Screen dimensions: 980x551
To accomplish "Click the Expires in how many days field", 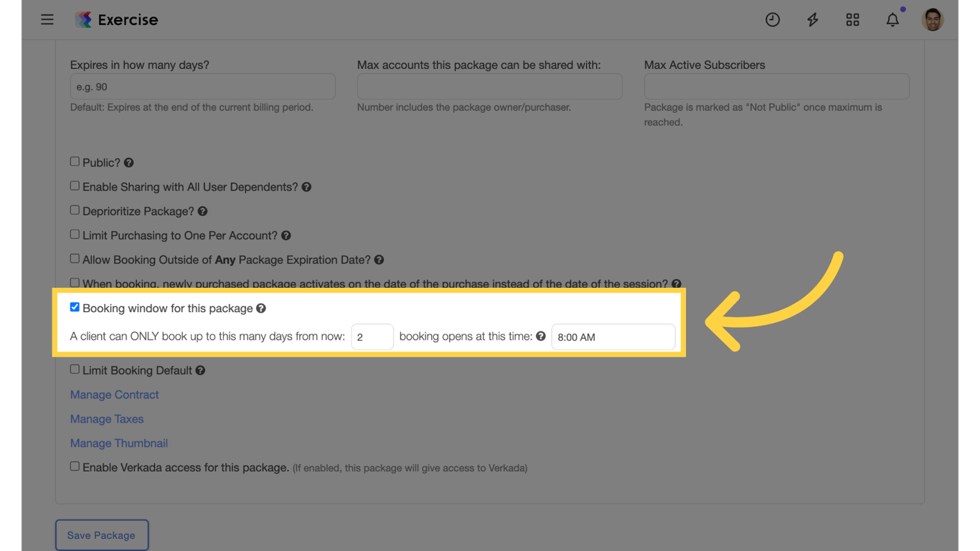I will coord(202,86).
